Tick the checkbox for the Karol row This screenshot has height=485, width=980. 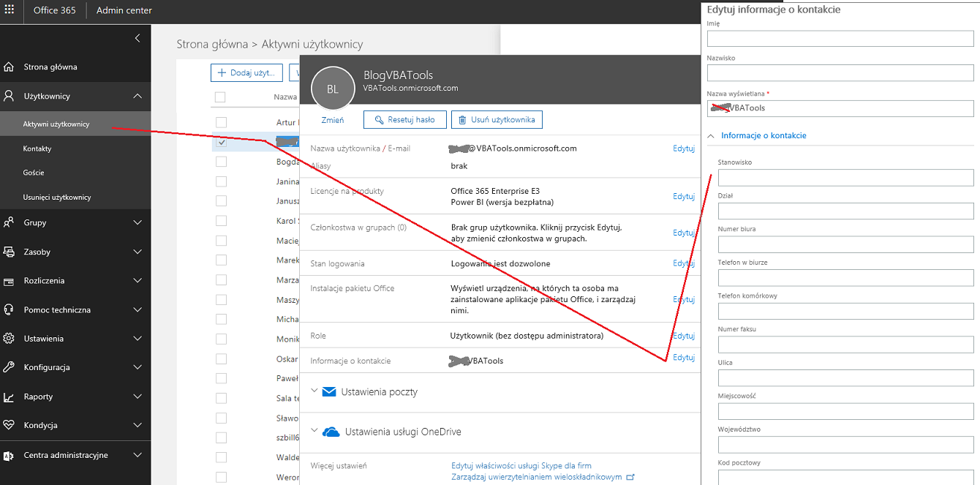[221, 221]
